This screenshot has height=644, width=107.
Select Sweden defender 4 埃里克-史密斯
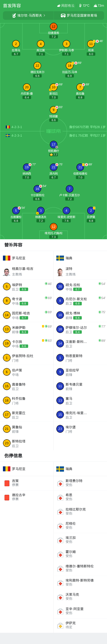click(x=66, y=211)
